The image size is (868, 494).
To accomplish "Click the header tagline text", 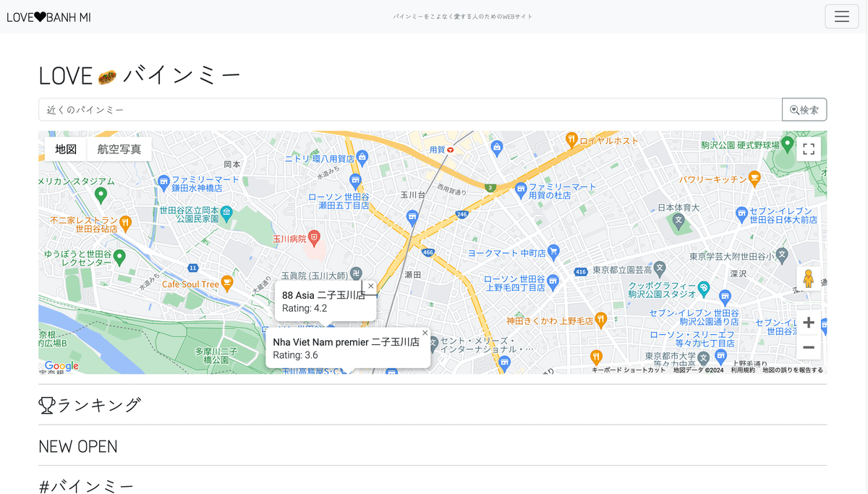I will click(463, 17).
